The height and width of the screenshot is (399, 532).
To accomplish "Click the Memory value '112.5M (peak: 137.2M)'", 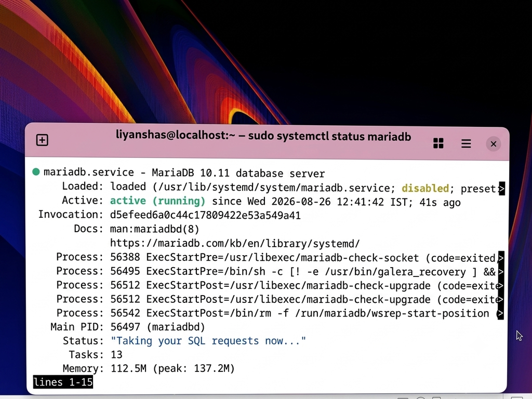I will pyautogui.click(x=172, y=369).
